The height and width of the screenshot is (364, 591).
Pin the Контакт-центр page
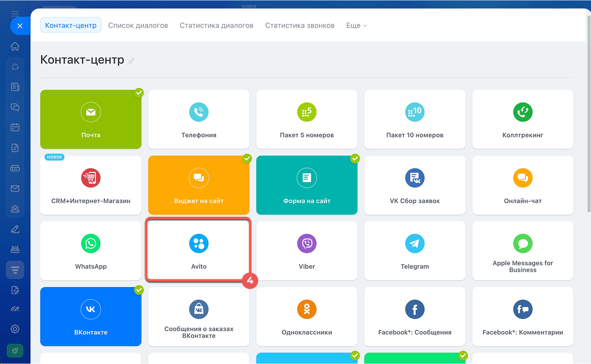pos(131,61)
